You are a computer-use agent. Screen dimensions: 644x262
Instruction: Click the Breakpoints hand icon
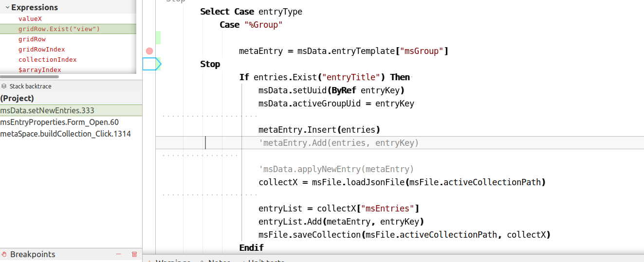[4, 254]
